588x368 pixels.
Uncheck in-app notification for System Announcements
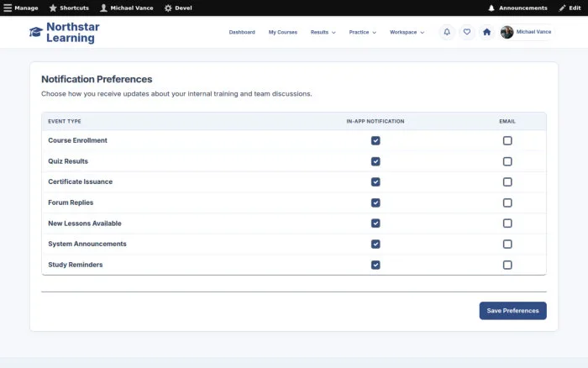click(375, 244)
